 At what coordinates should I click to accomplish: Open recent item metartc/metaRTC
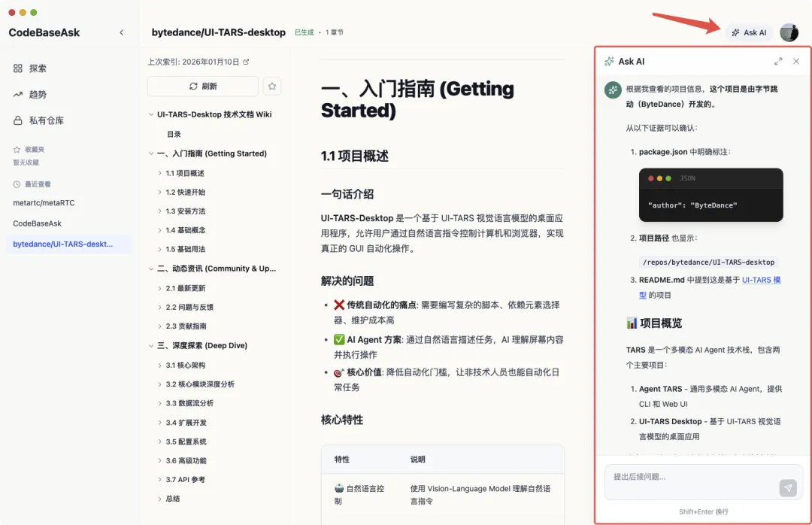[44, 202]
